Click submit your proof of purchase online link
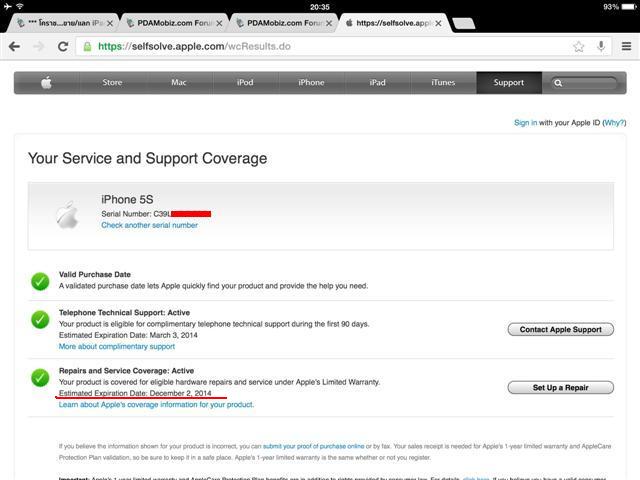The height and width of the screenshot is (480, 640). tap(313, 447)
